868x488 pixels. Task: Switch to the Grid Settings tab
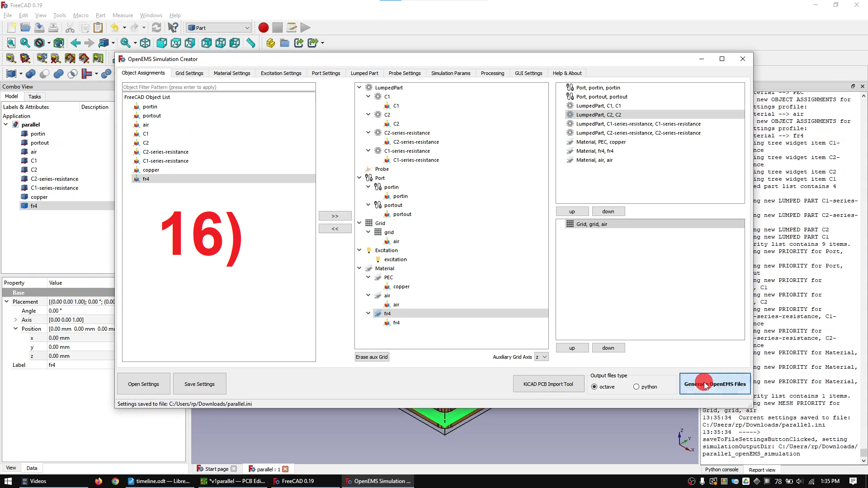pyautogui.click(x=189, y=73)
